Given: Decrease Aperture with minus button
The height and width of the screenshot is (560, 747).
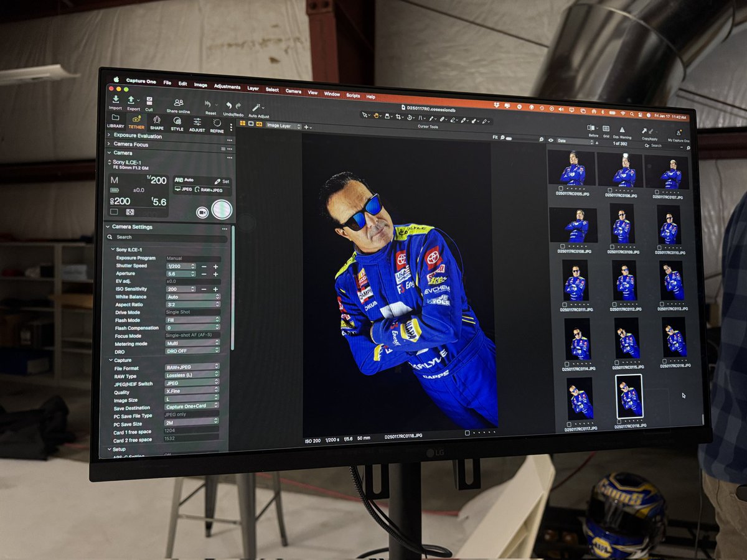Looking at the screenshot, I should pos(204,274).
